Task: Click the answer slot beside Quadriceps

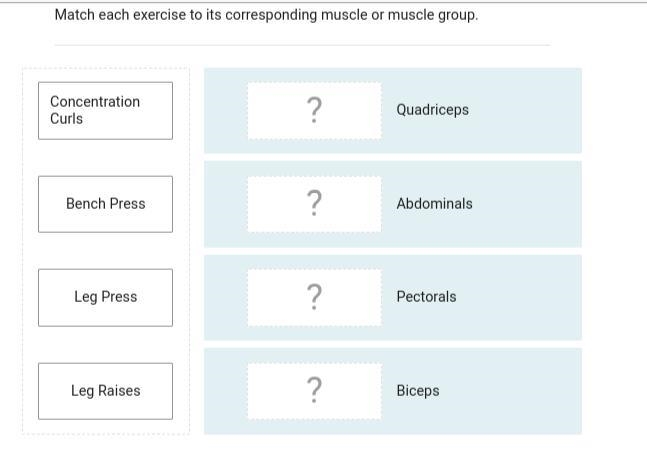Action: click(314, 111)
